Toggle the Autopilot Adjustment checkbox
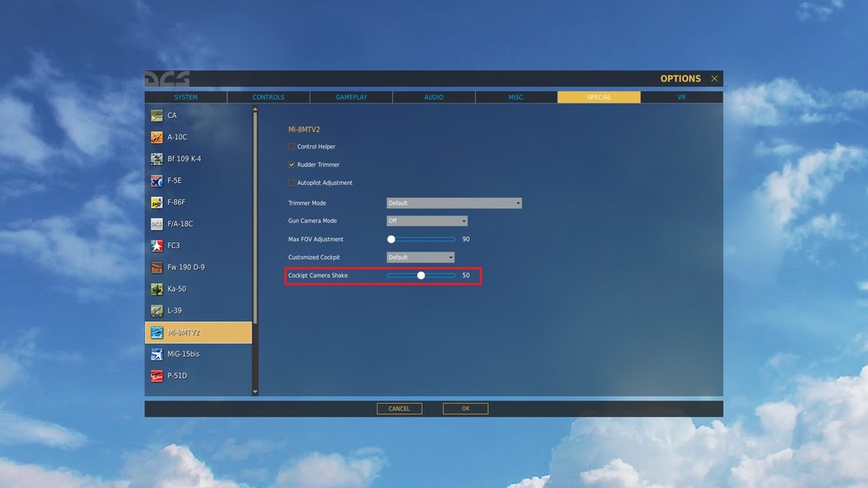This screenshot has width=868, height=488. (x=291, y=182)
